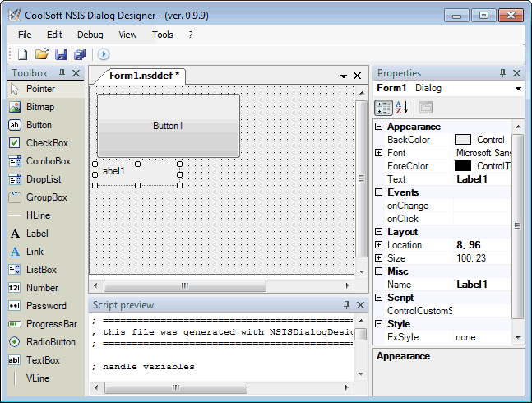Click Button1 on the design canvas
The width and height of the screenshot is (532, 403).
pos(168,126)
